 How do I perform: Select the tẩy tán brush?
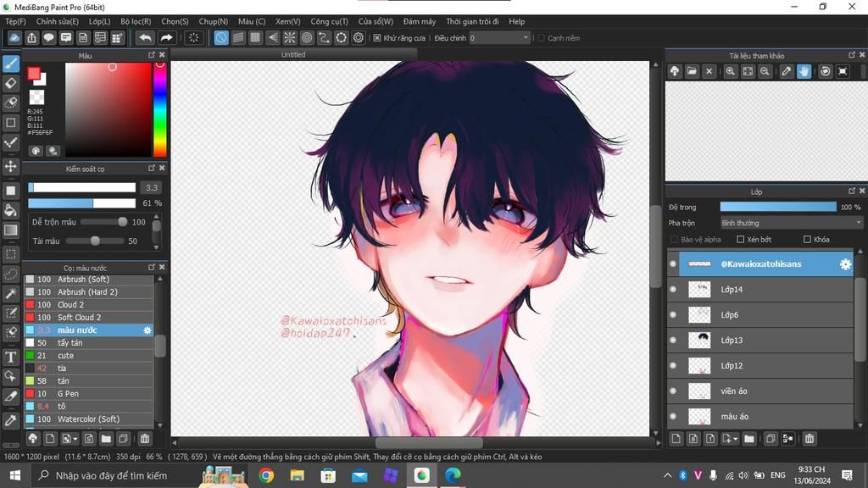[88, 343]
